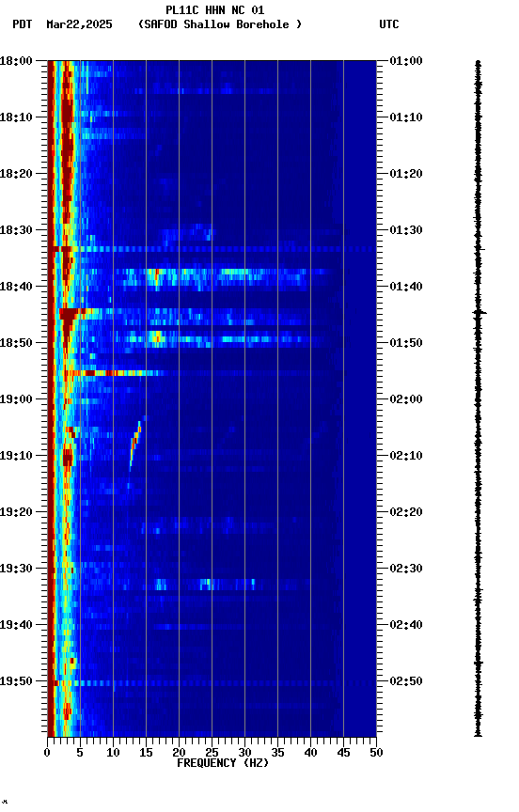Click the 45 Hz frequency axis label
Viewport: 519px width, 812px height.
click(x=343, y=753)
